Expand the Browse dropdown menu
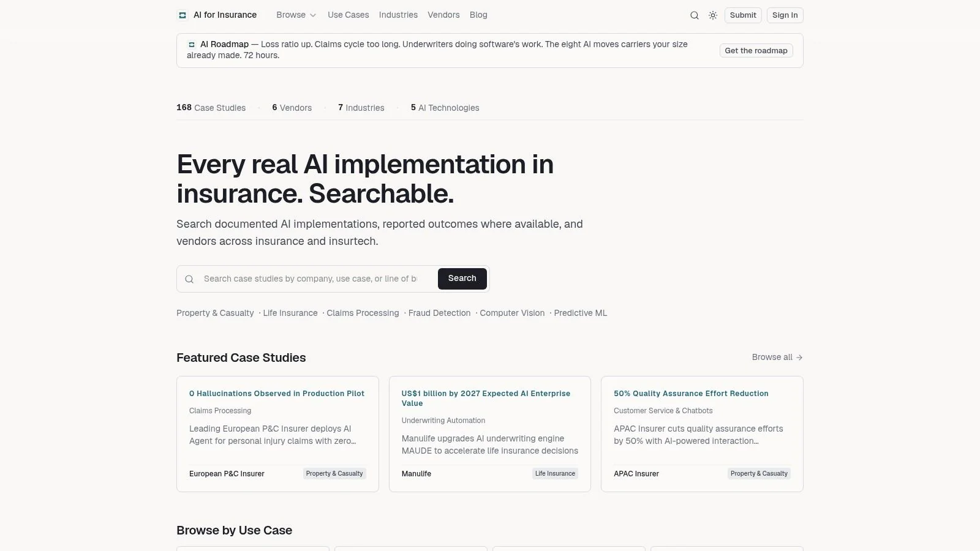This screenshot has width=980, height=551. pyautogui.click(x=296, y=15)
